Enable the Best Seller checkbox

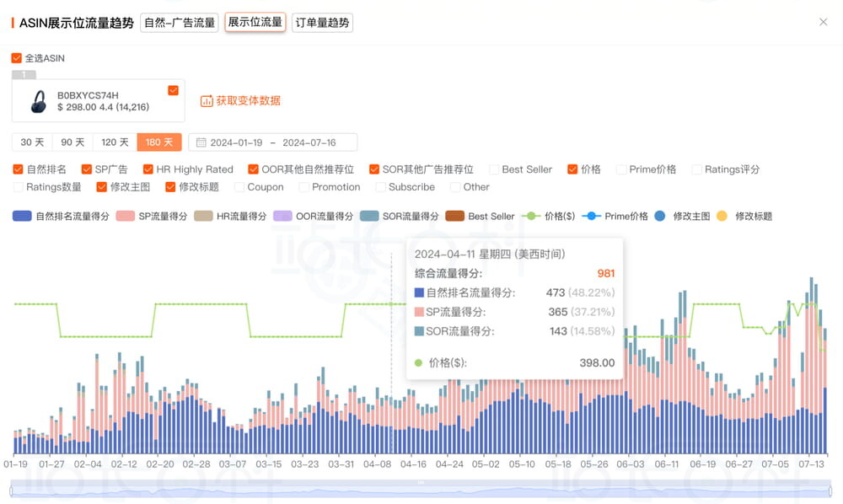(494, 169)
